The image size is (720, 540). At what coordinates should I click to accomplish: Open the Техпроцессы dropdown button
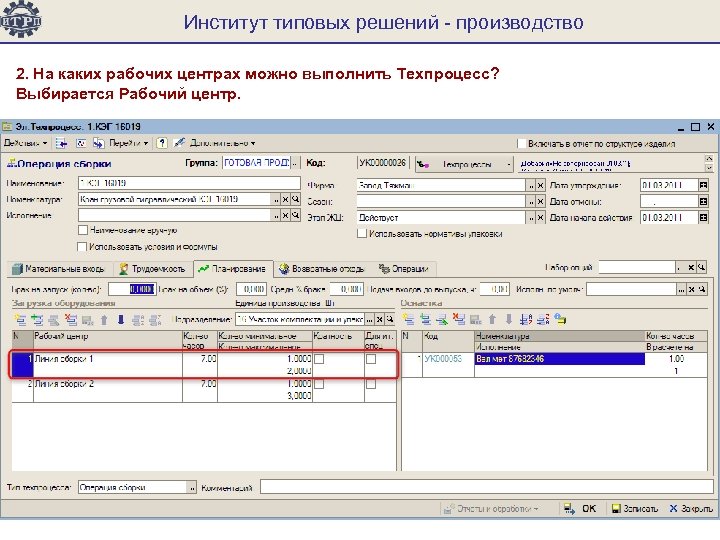click(464, 164)
